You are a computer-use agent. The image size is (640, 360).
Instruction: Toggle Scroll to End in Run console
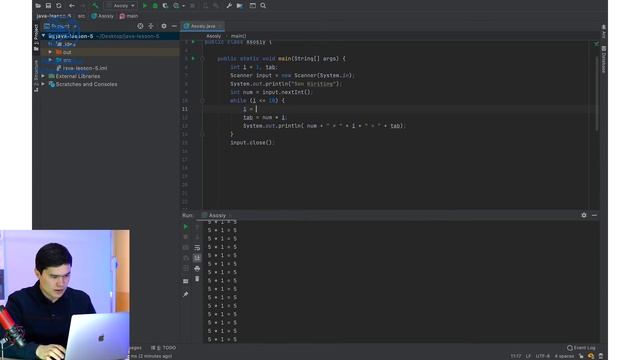click(197, 258)
